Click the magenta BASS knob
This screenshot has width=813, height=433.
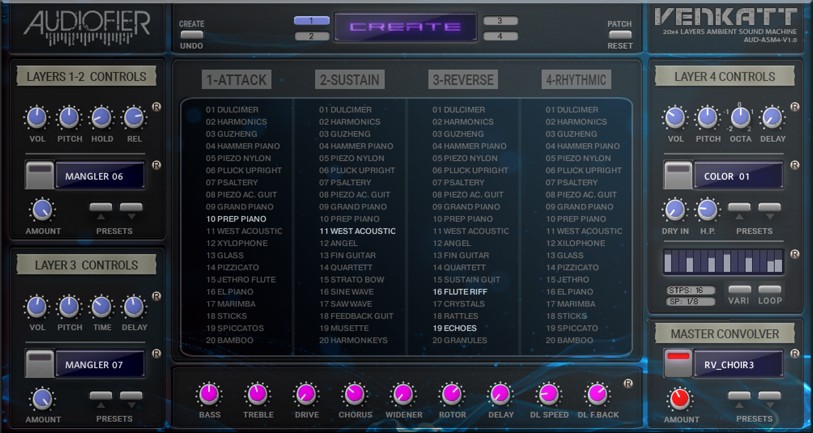pos(209,395)
